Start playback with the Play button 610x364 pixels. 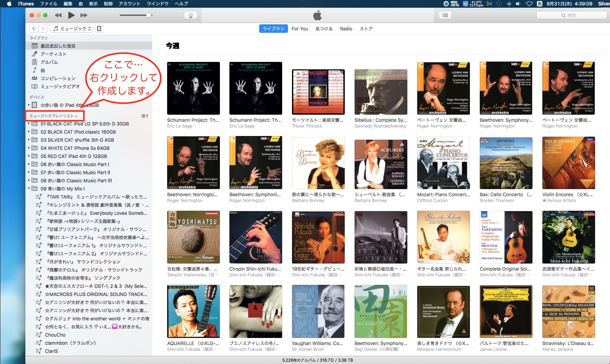(71, 15)
